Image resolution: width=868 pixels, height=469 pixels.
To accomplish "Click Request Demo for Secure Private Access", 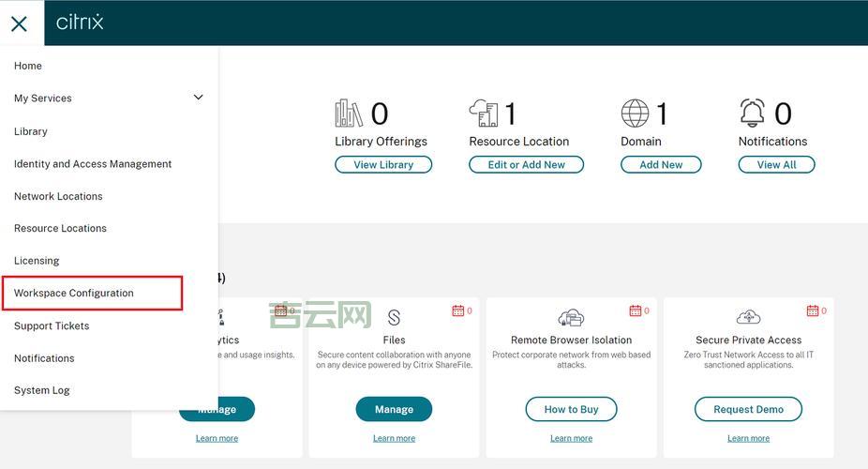I will point(748,409).
